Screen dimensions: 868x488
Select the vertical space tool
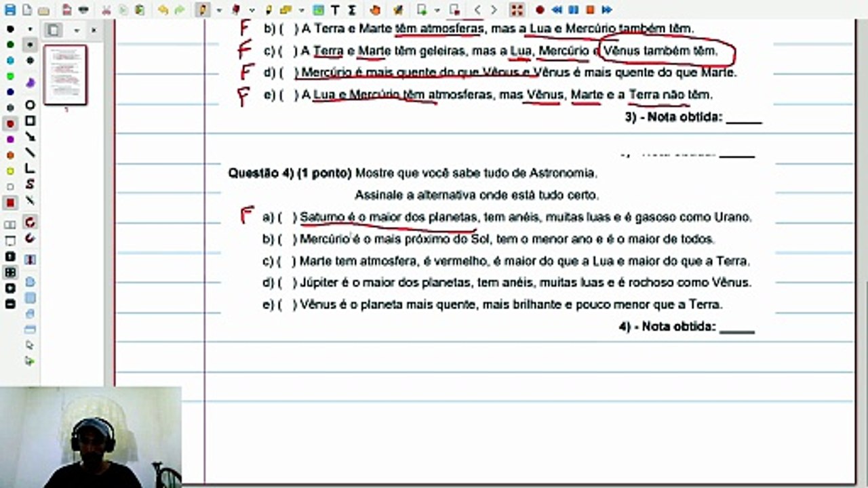click(x=31, y=260)
